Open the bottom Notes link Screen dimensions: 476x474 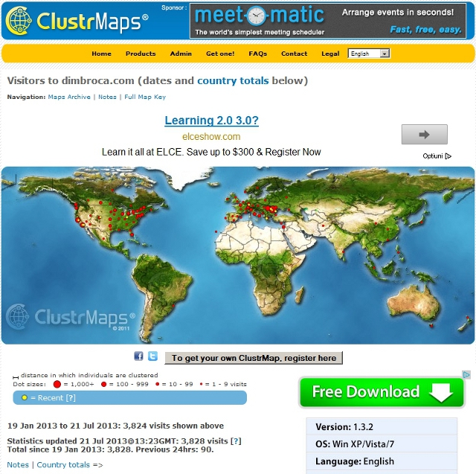click(x=18, y=464)
